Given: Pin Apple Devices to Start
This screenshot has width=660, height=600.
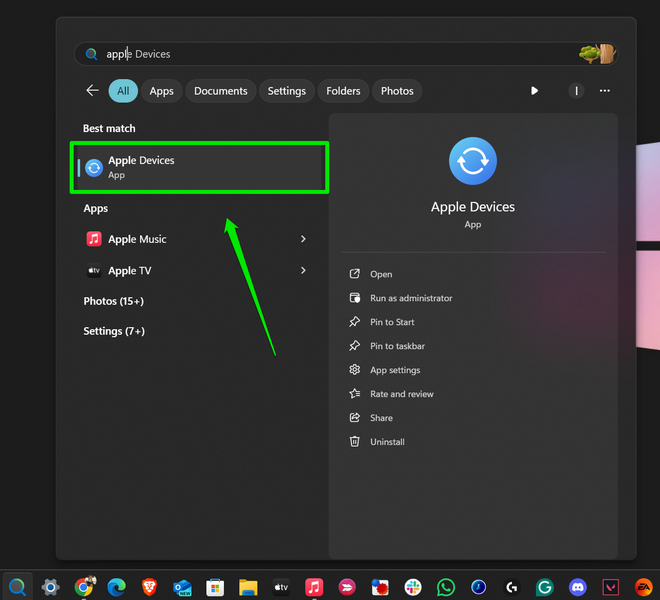Looking at the screenshot, I should tap(392, 322).
